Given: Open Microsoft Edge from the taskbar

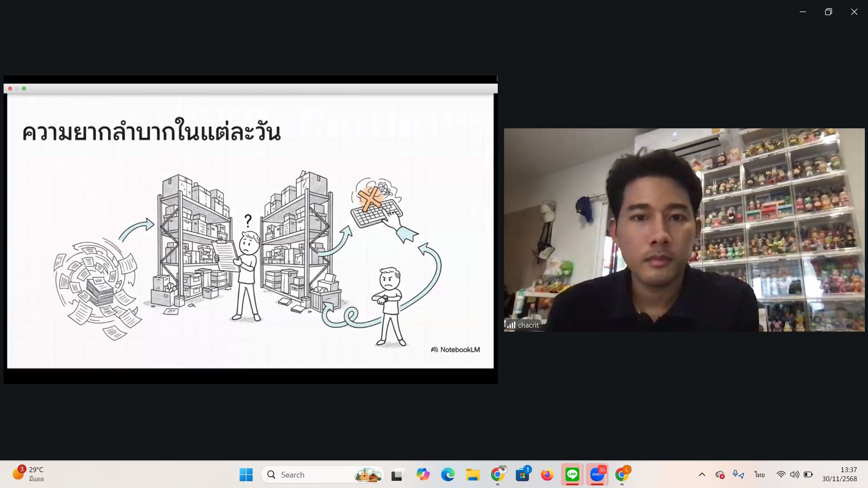Looking at the screenshot, I should pos(448,474).
